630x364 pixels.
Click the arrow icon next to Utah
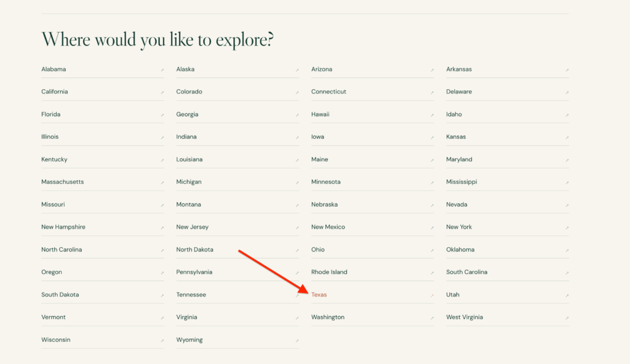click(x=567, y=295)
